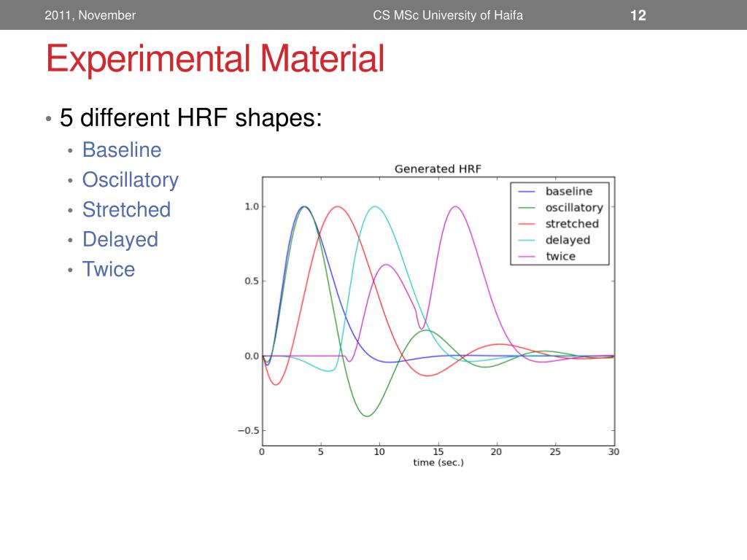The height and width of the screenshot is (560, 747).
Task: Click the cyan delayed legend line sample
Action: (527, 240)
